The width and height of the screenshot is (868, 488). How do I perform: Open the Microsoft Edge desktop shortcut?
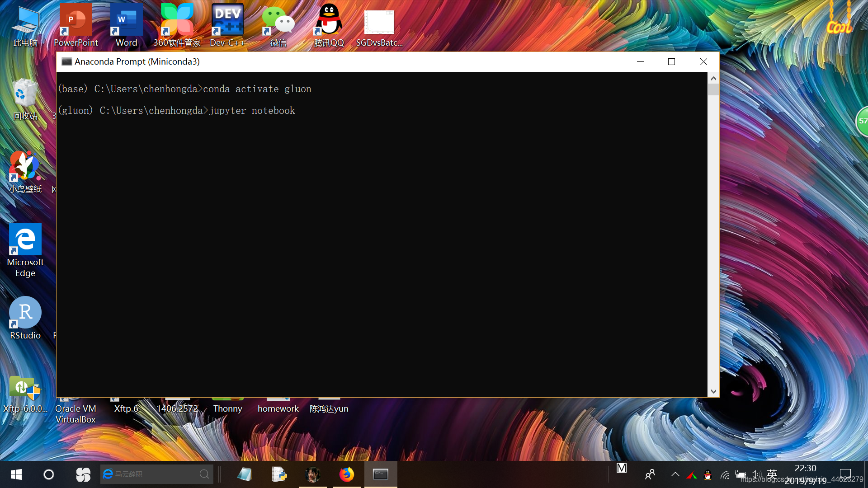click(x=25, y=251)
